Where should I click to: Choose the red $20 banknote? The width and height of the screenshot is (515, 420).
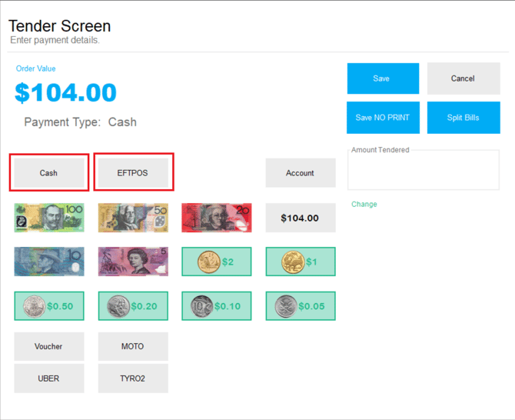coord(217,218)
